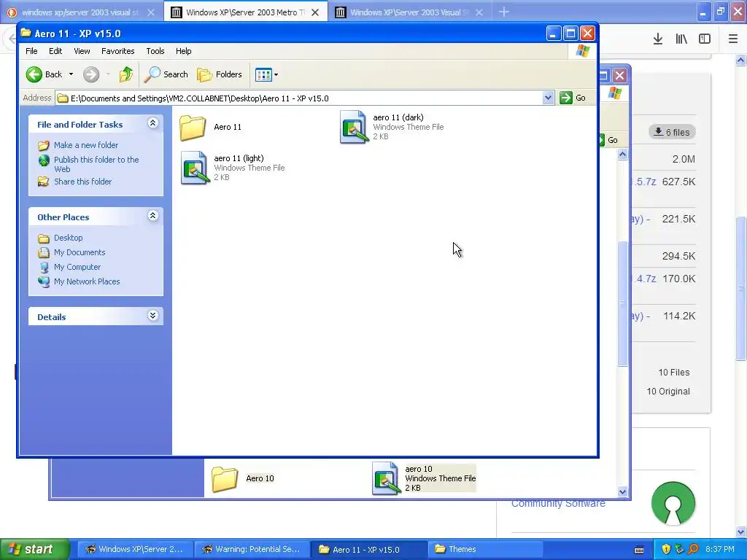Open a new browser tab with plus
The image size is (747, 560).
[x=503, y=12]
